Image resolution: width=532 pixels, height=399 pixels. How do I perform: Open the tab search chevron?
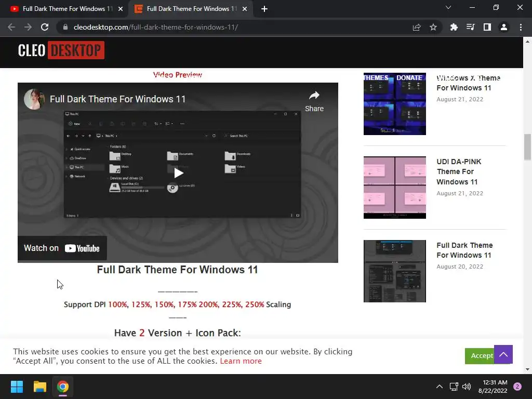coord(448,7)
